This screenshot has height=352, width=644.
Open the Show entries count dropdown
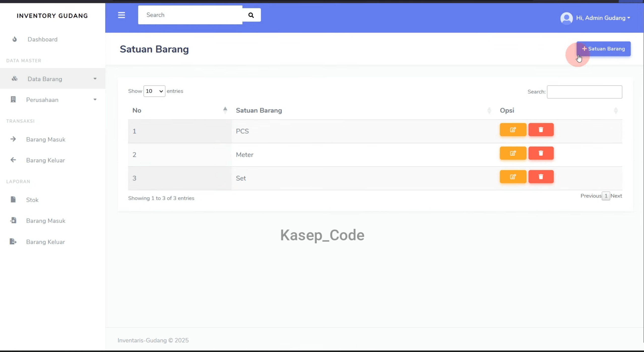click(x=154, y=91)
